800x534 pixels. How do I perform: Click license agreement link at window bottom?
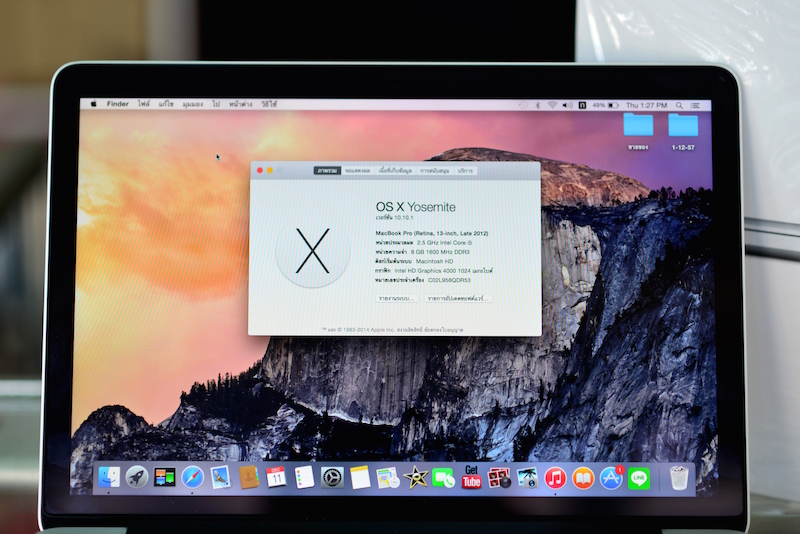click(x=443, y=329)
